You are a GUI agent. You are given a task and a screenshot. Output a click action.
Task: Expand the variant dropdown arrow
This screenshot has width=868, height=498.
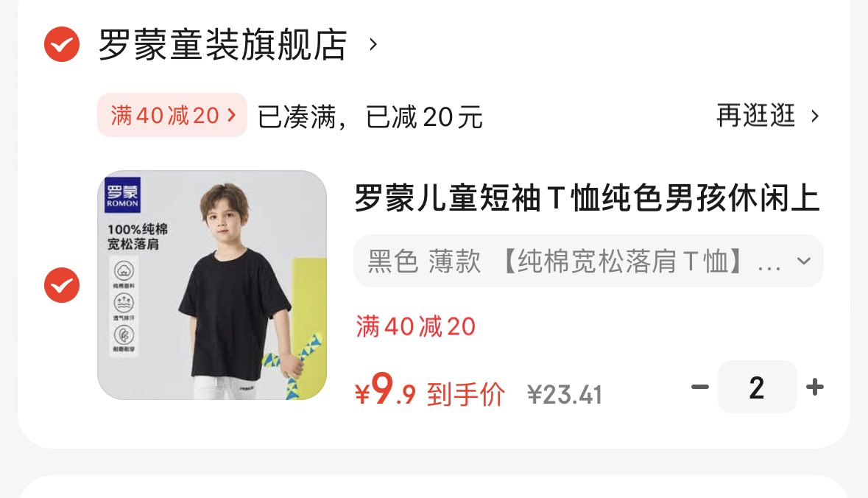(804, 261)
